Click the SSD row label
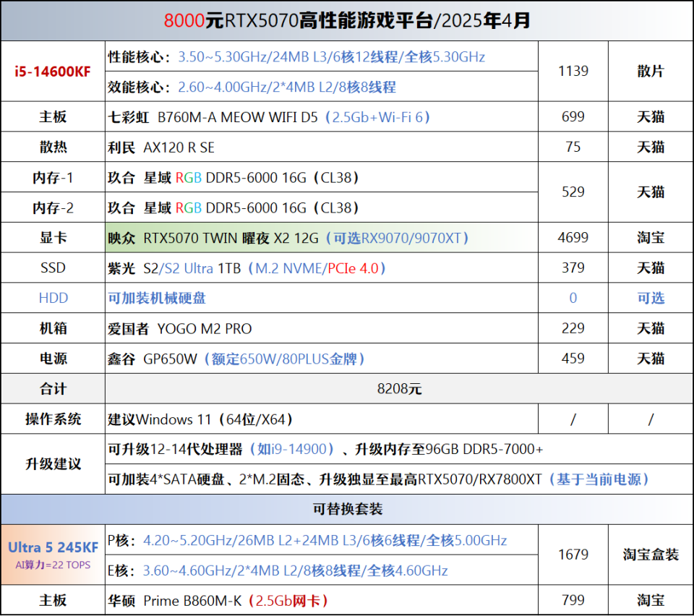 tap(53, 268)
